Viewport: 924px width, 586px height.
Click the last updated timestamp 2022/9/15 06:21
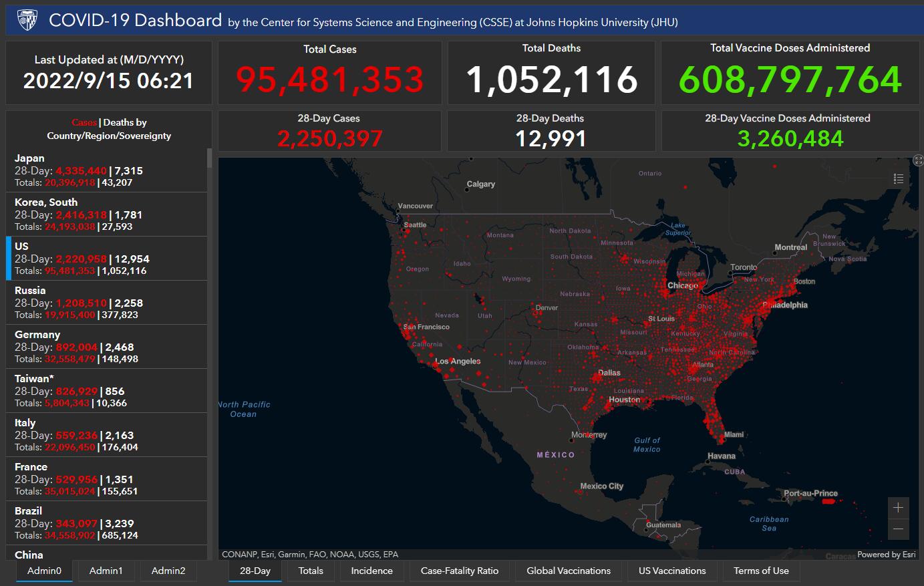coord(108,81)
